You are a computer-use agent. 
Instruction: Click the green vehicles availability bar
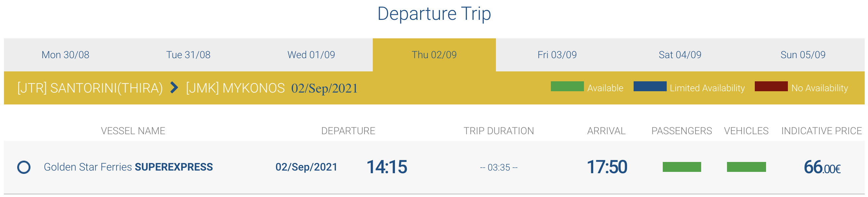point(746,167)
